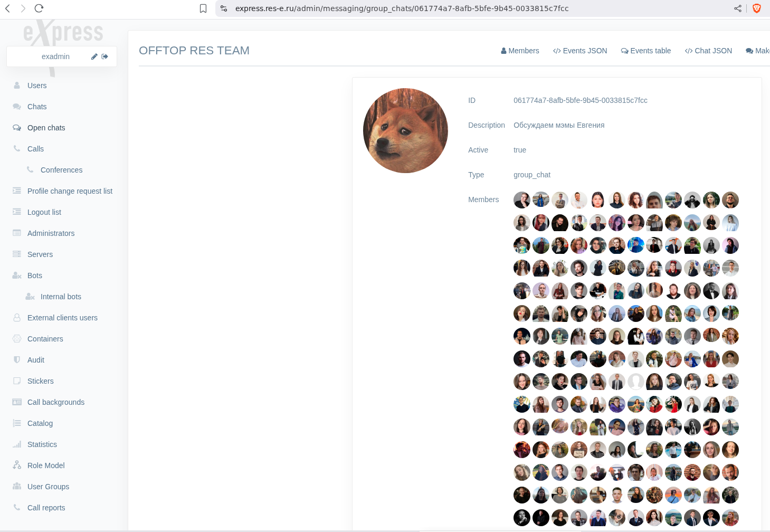Open the Members tab
The width and height of the screenshot is (770, 532).
tap(520, 51)
